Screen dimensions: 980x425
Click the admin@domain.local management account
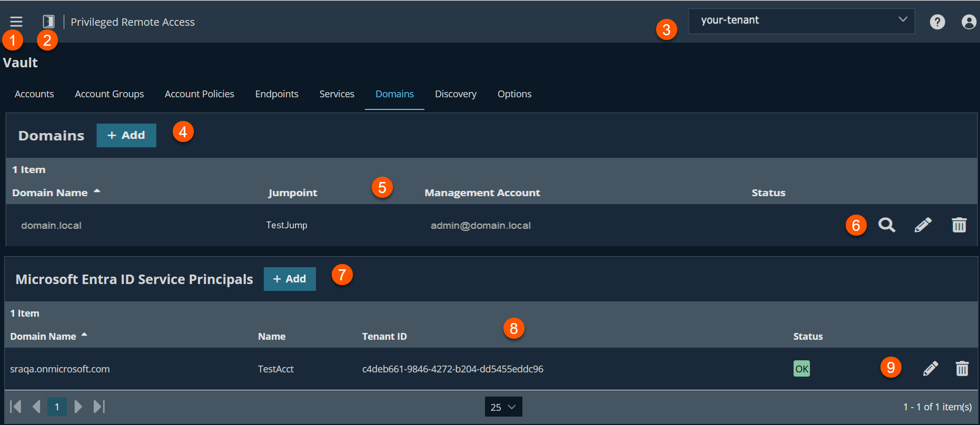click(x=481, y=226)
